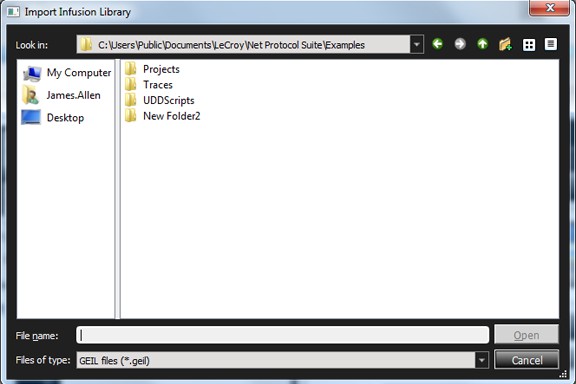Create a new folder
The height and width of the screenshot is (384, 576).
pos(505,44)
